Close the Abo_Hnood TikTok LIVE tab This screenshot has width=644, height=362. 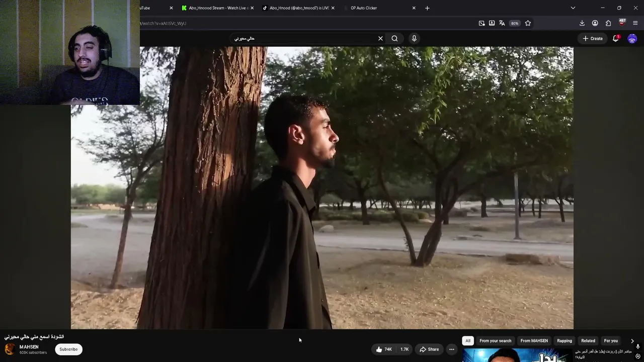point(333,8)
